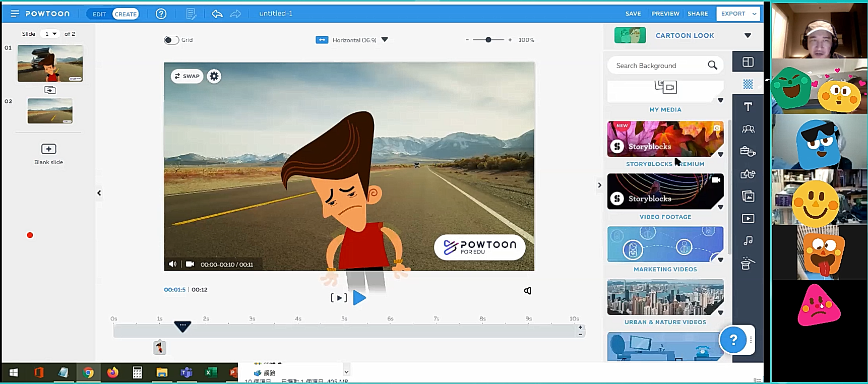This screenshot has height=384, width=868.
Task: Undo the last action
Action: tap(217, 14)
